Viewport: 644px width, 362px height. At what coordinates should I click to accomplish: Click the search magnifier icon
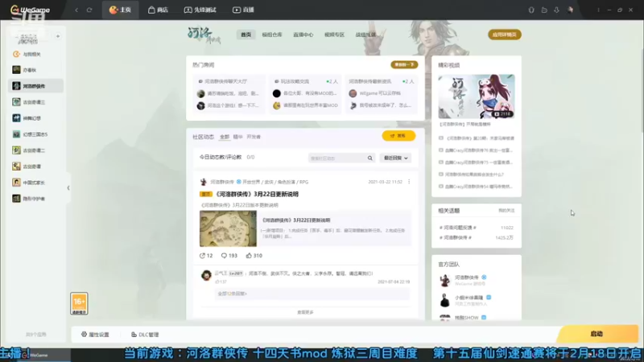pyautogui.click(x=370, y=158)
